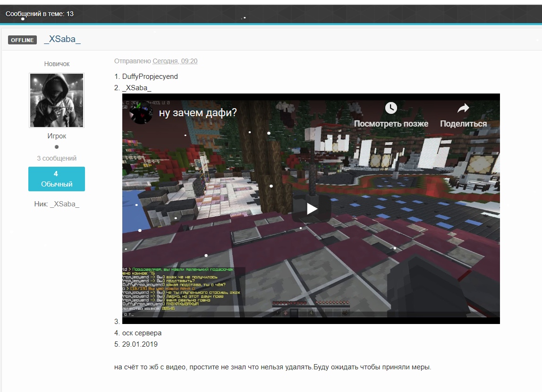Image resolution: width=542 pixels, height=392 pixels.
Task: Open video title "ну зачем дафи?"
Action: coord(198,113)
